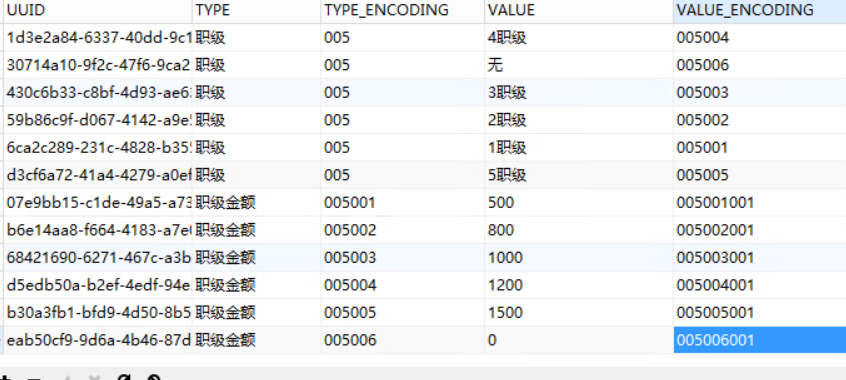Viewport: 846px width, 380px height.
Task: Click TYPE cell '职级' in the 2职级 row
Action: 256,120
